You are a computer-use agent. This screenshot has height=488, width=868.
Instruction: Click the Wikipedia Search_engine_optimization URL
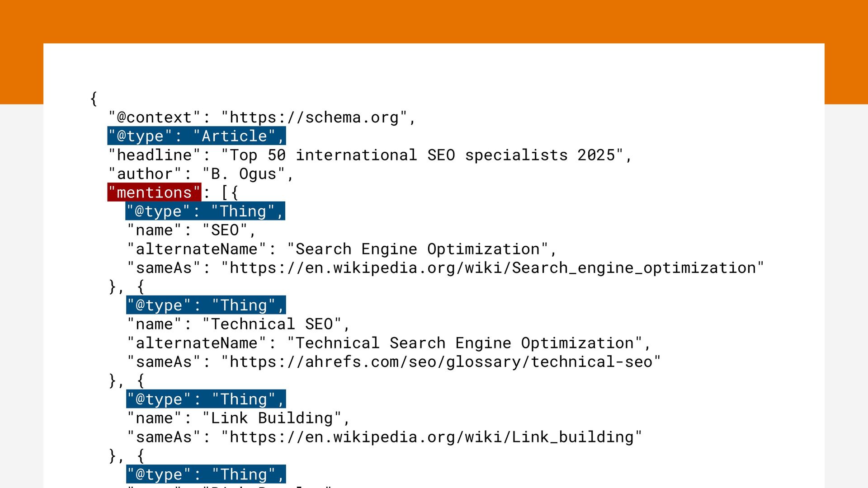492,268
